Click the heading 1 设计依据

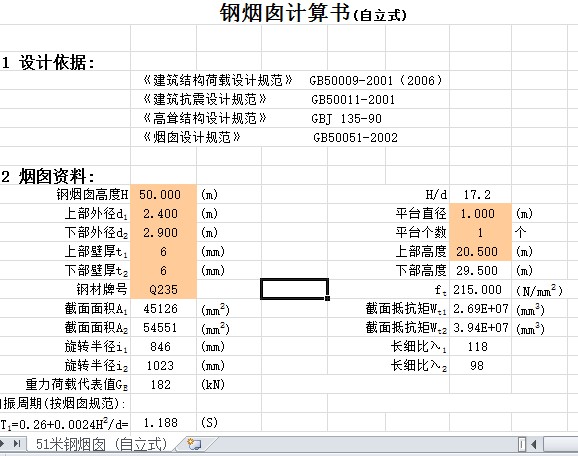(48, 62)
